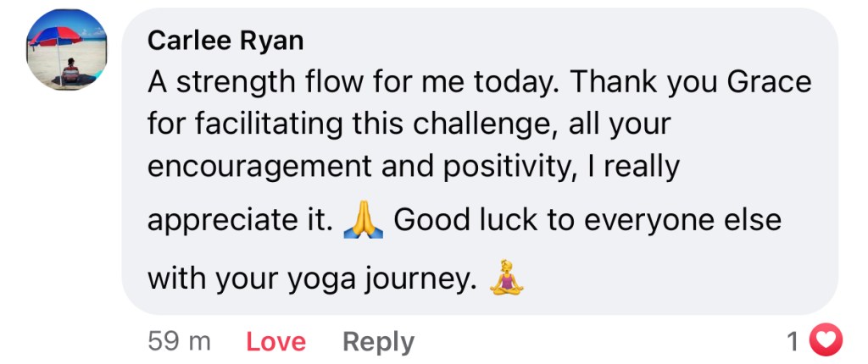Click the person seated under the umbrella
The width and height of the screenshot is (868, 364).
pyautogui.click(x=70, y=71)
